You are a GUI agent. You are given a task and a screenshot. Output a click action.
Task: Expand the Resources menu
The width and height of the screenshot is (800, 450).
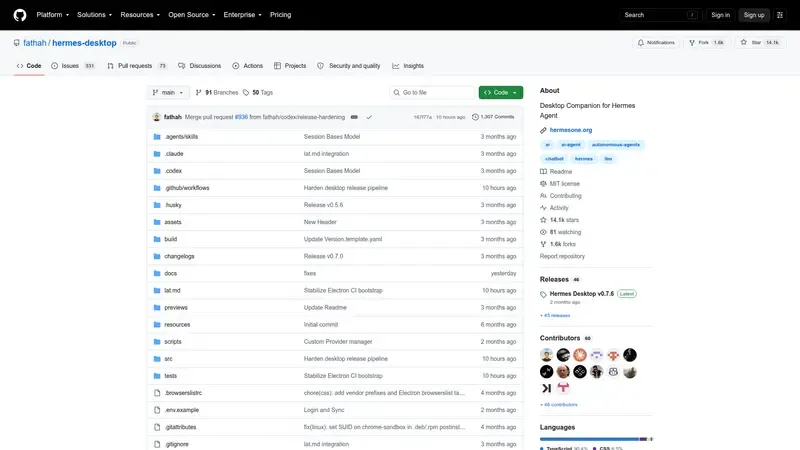[x=140, y=15]
